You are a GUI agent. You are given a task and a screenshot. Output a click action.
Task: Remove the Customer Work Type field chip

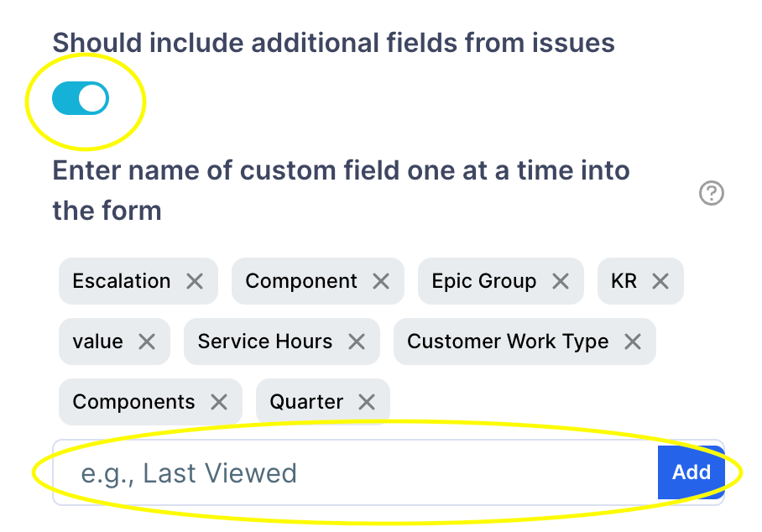[634, 342]
